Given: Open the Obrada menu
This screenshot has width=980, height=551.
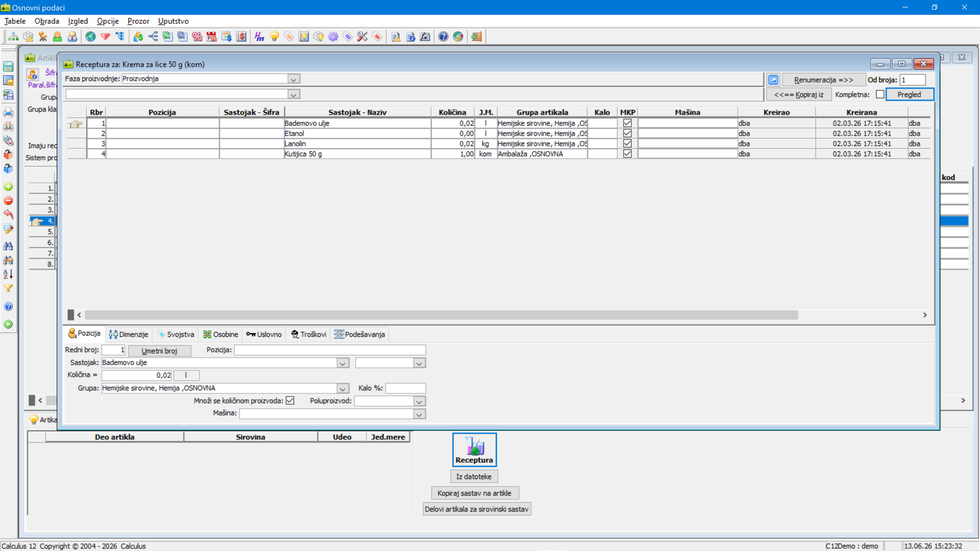Looking at the screenshot, I should point(47,21).
